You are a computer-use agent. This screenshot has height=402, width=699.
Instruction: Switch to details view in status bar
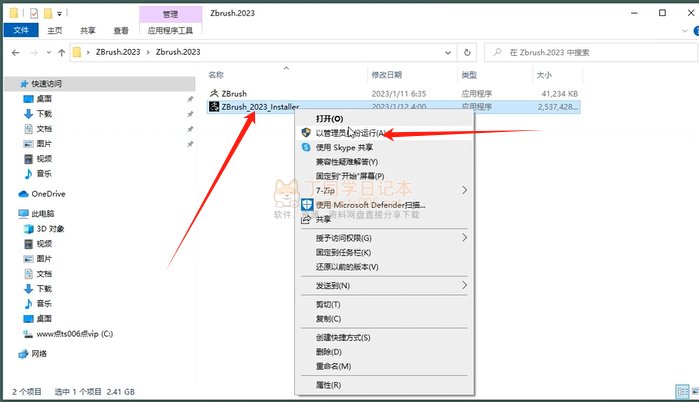683,392
